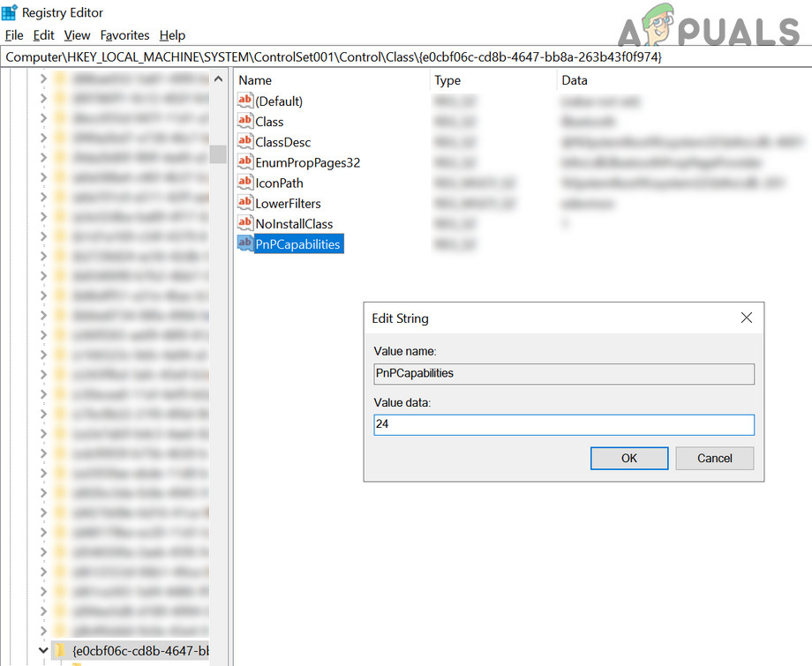Click the string icon beside ClassDesc

click(x=245, y=141)
